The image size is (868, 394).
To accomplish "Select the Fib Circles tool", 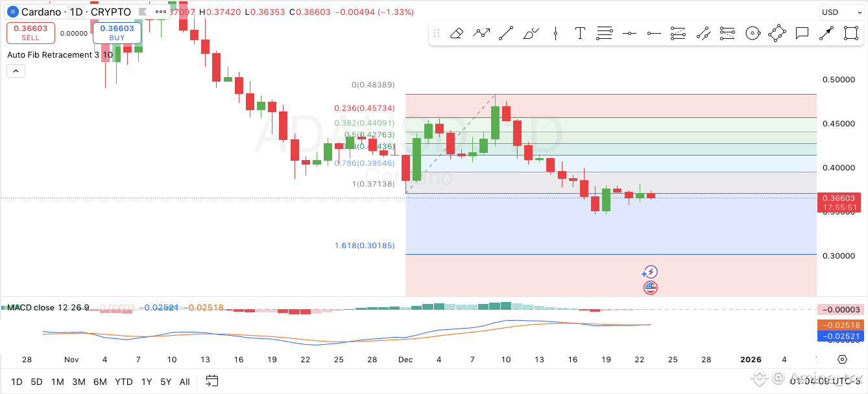I will click(x=753, y=33).
